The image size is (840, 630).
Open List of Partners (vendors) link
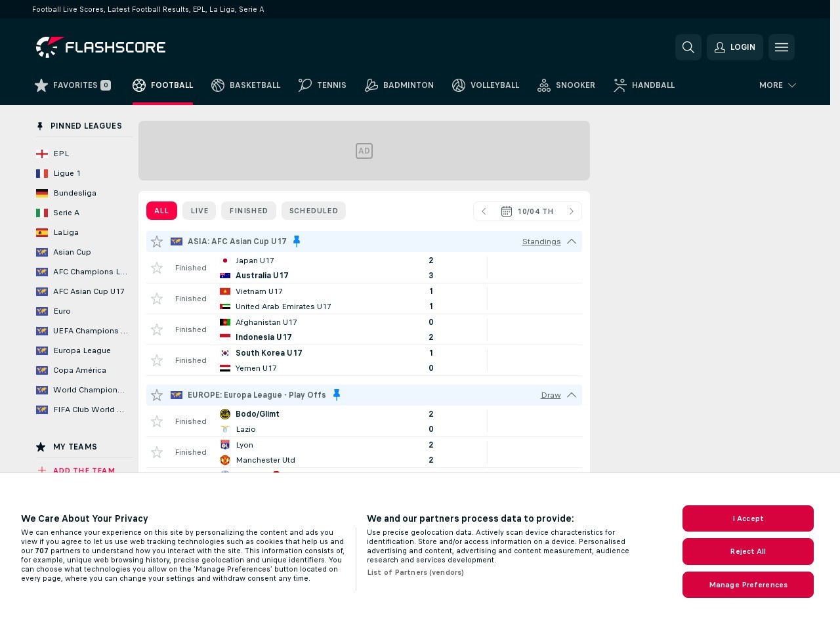(415, 573)
